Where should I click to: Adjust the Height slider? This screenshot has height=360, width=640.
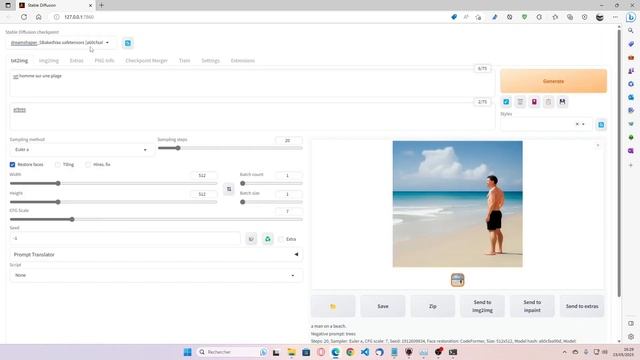(113, 202)
